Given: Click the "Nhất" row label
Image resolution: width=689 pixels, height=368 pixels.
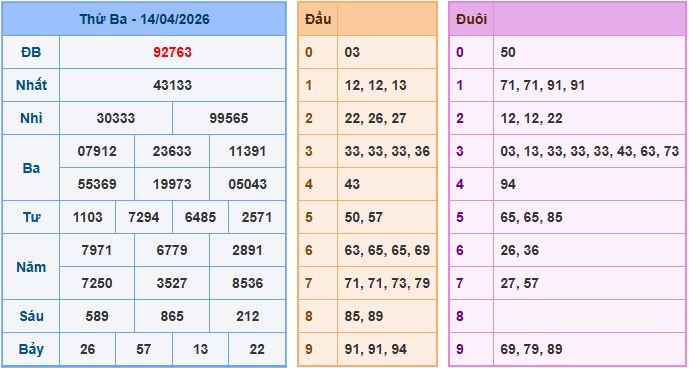Looking at the screenshot, I should pyautogui.click(x=31, y=85).
